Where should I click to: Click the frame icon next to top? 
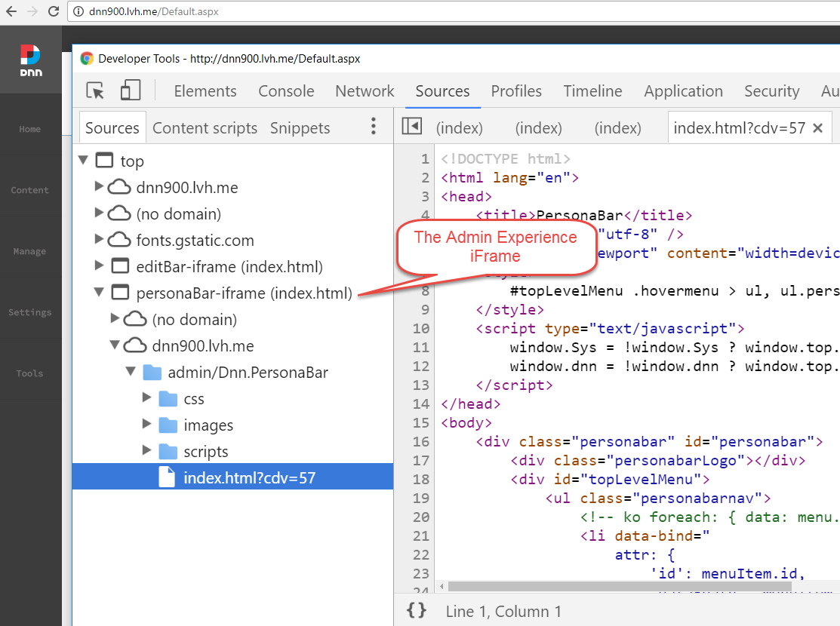[x=104, y=160]
